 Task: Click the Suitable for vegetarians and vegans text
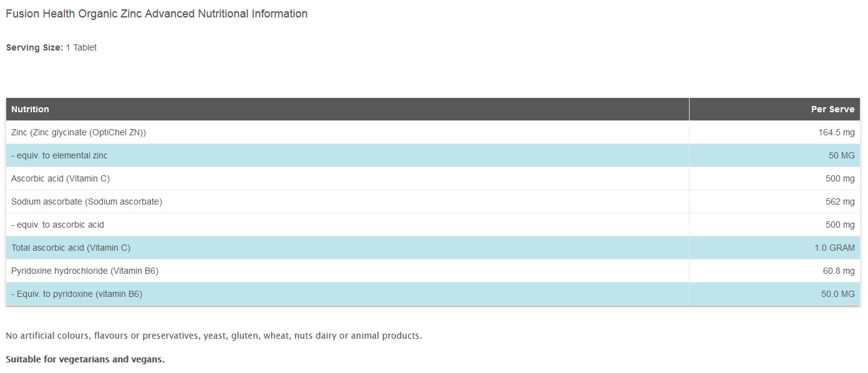click(85, 359)
